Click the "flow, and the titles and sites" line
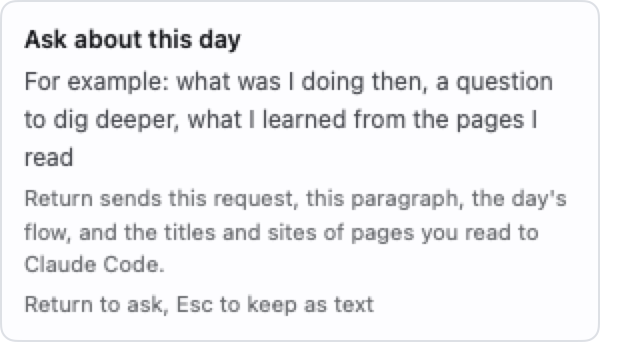Viewport: 640px width, 360px height. pyautogui.click(x=281, y=233)
